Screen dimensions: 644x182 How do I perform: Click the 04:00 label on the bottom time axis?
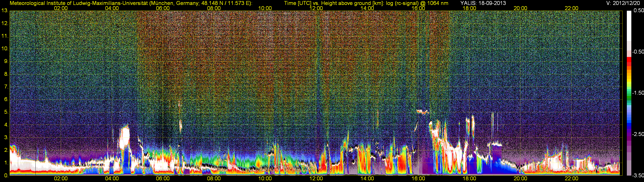click(112, 179)
